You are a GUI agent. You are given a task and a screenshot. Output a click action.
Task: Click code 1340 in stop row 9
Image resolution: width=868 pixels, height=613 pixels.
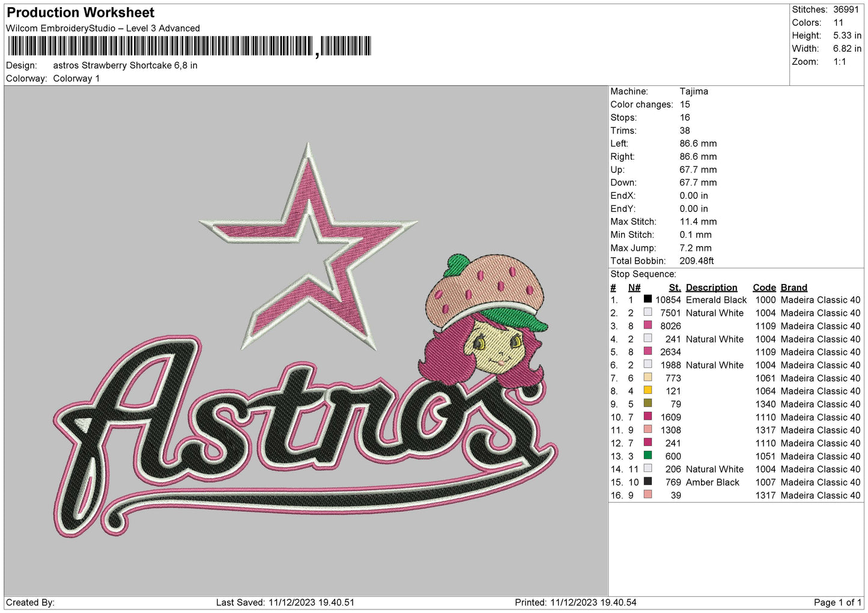click(x=765, y=404)
